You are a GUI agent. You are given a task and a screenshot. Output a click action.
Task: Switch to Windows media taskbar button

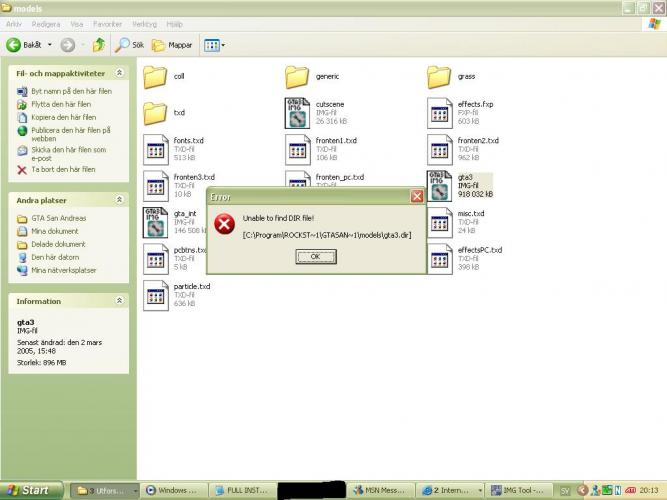coord(174,491)
